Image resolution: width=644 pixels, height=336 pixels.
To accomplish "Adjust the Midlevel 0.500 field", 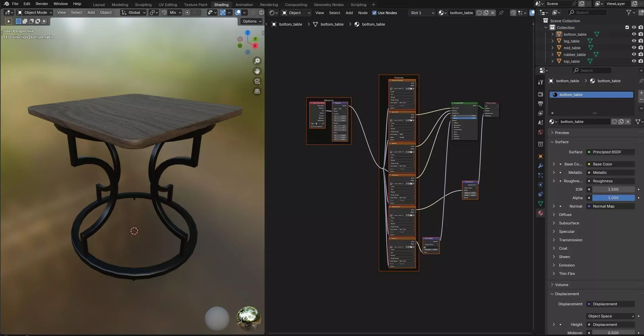I will (x=613, y=333).
